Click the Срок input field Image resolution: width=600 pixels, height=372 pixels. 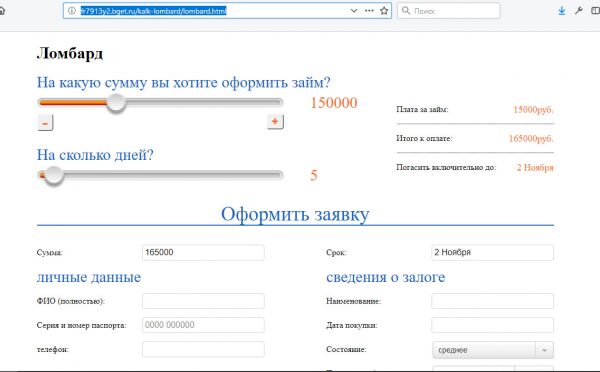click(x=492, y=253)
